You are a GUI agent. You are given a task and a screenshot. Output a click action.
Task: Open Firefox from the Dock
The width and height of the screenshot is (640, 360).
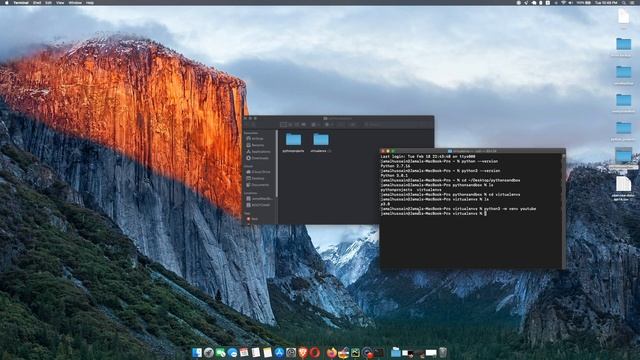(331, 352)
